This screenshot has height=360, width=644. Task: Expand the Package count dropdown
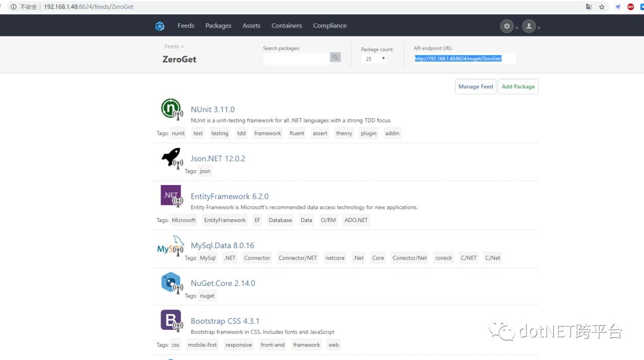[x=374, y=59]
